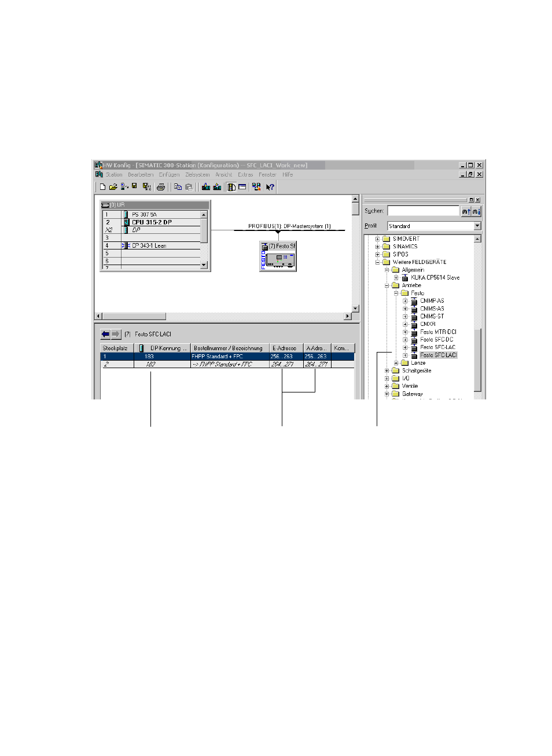Viewport: 552px width, 756px height.
Task: Open the Station menu
Action: [x=114, y=174]
